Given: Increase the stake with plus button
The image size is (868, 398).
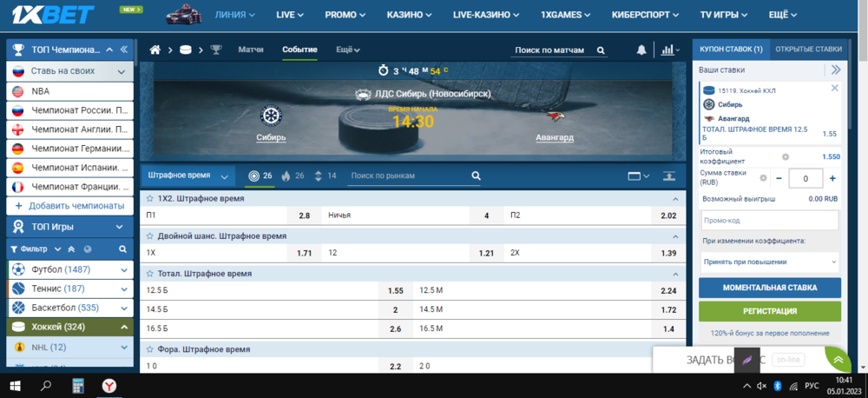Looking at the screenshot, I should 832,178.
